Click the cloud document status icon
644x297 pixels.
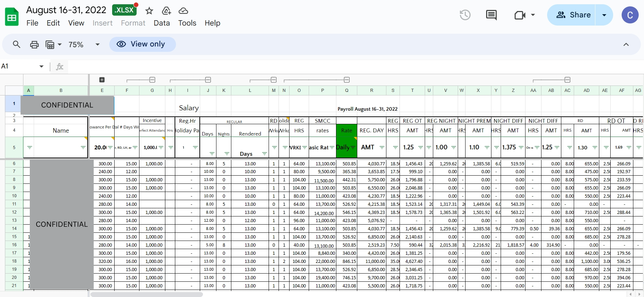click(183, 11)
